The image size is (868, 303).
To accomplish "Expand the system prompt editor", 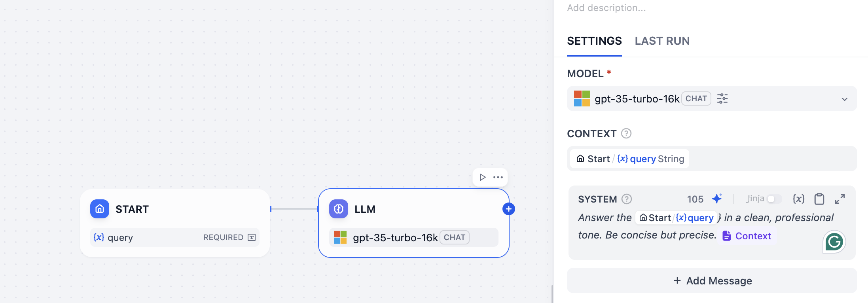I will point(840,199).
